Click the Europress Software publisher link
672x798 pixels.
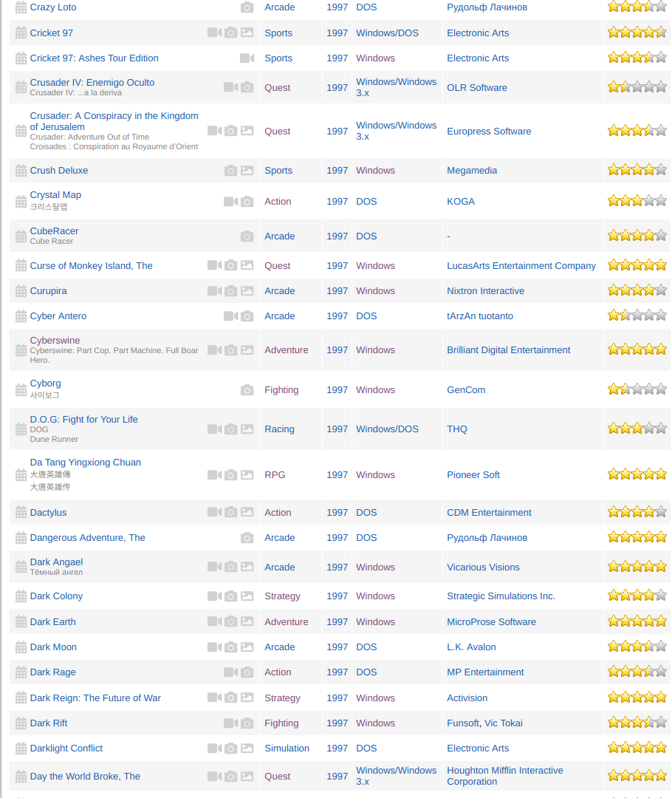click(x=489, y=132)
